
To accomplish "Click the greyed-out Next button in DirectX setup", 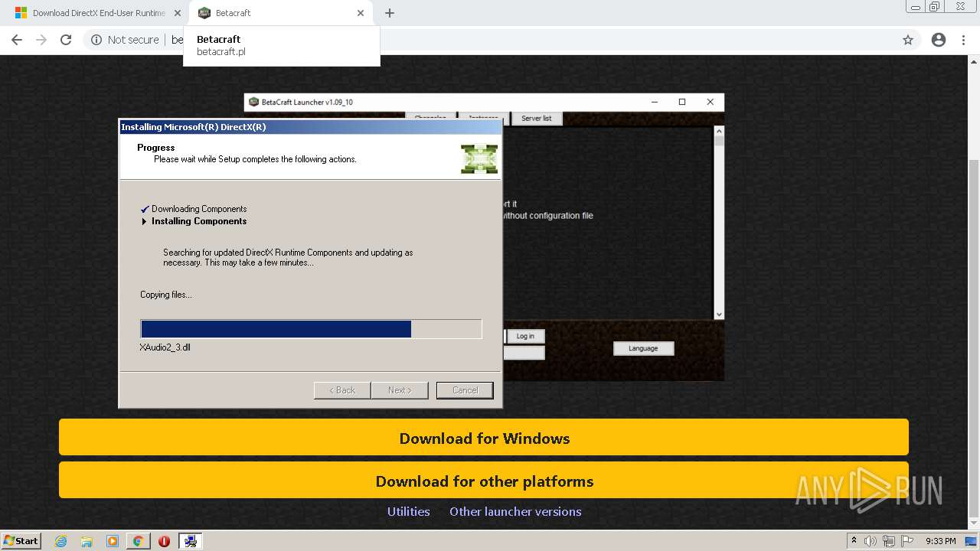I will [399, 390].
